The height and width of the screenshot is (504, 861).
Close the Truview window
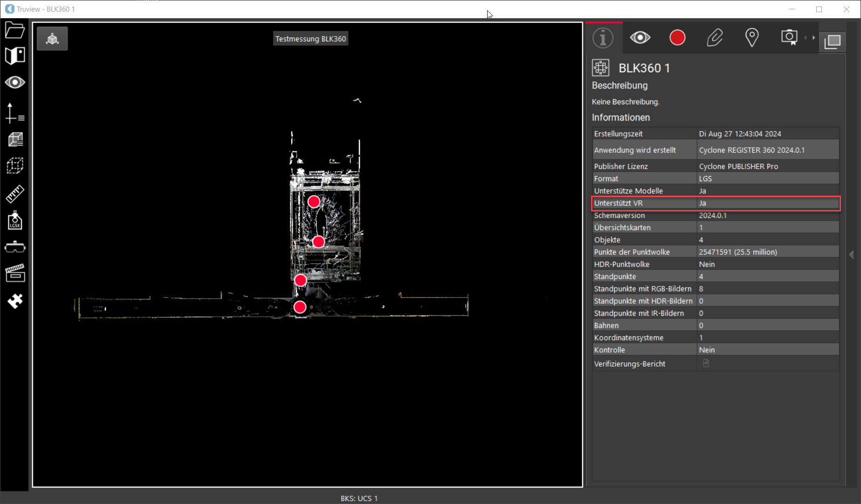click(847, 9)
